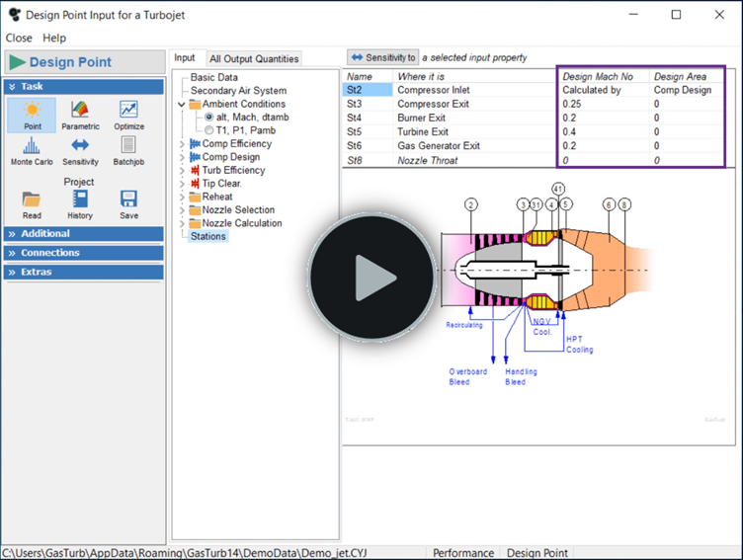
Task: Select the St2 station row
Action: pos(534,90)
